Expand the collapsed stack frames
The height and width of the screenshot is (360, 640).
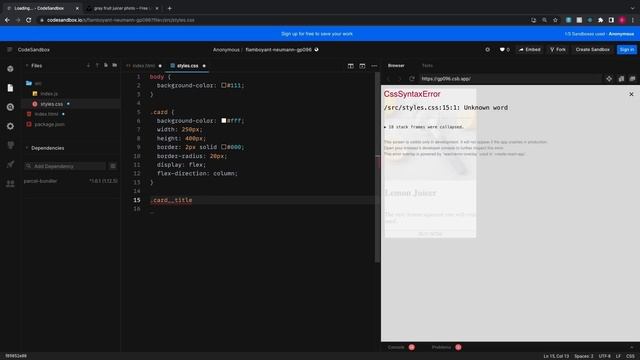click(x=423, y=127)
